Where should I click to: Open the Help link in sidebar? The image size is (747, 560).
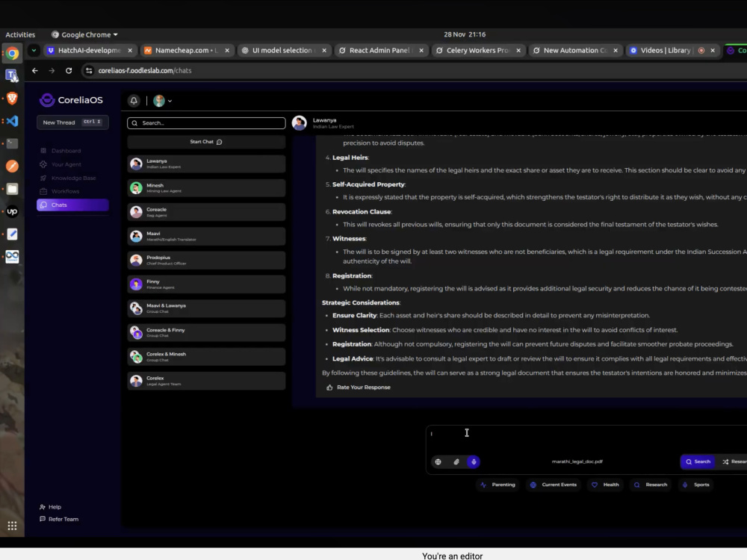(51, 507)
